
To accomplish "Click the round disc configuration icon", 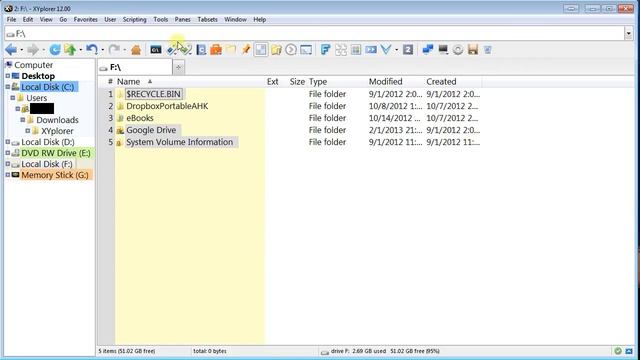I will pos(458,50).
